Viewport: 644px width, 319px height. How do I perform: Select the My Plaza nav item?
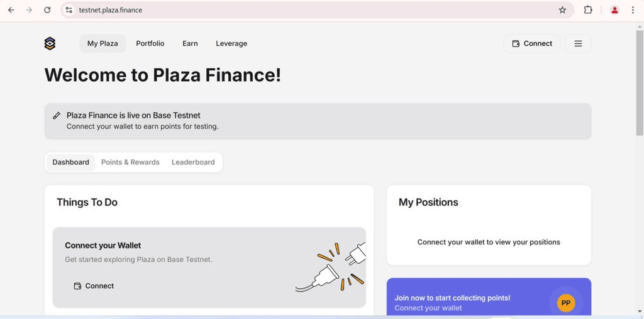tap(103, 43)
